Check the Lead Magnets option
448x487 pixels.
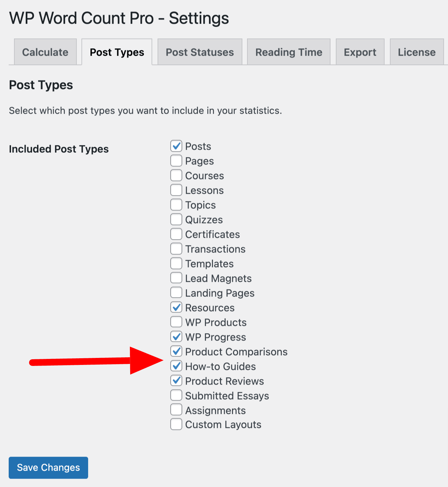coord(176,278)
